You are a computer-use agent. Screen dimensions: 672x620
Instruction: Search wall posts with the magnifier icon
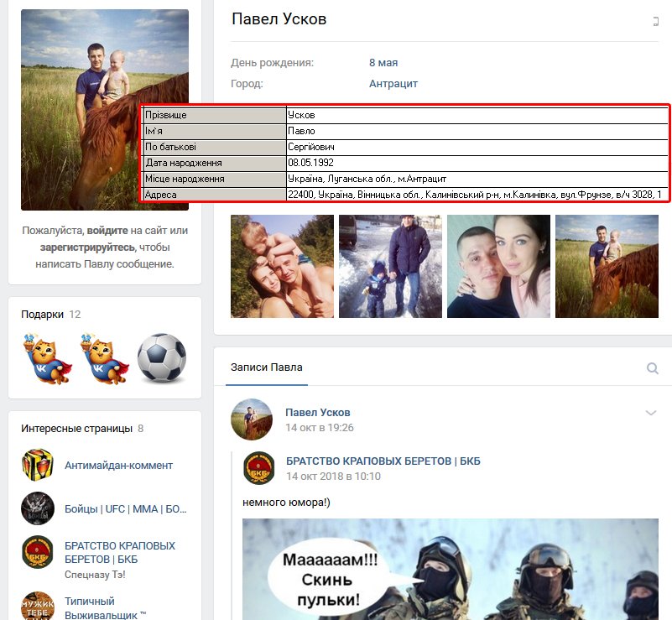coord(653,368)
